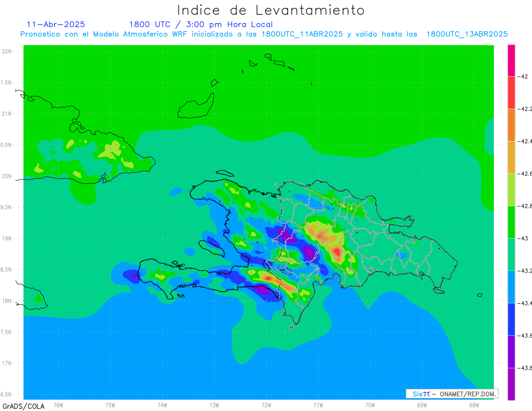Click the '22N' latitude label
The height and width of the screenshot is (411, 532).
(x=8, y=51)
